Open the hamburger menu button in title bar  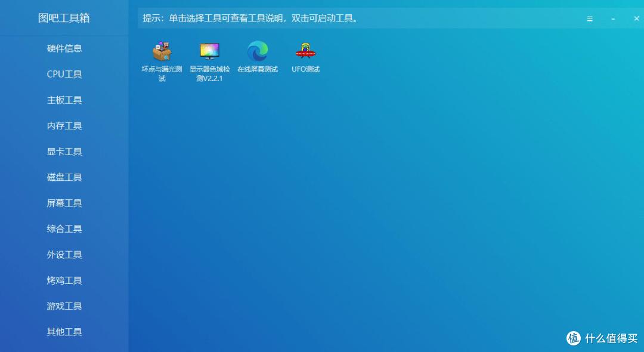(590, 19)
